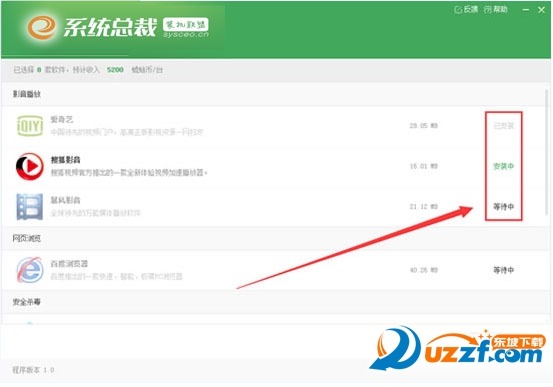Click the 网页浏览 category header
Image resolution: width=553 pixels, height=387 pixels.
[x=27, y=238]
